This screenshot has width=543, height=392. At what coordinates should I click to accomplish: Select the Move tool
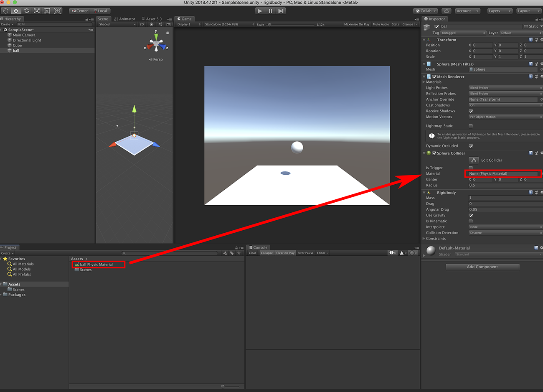click(x=15, y=10)
